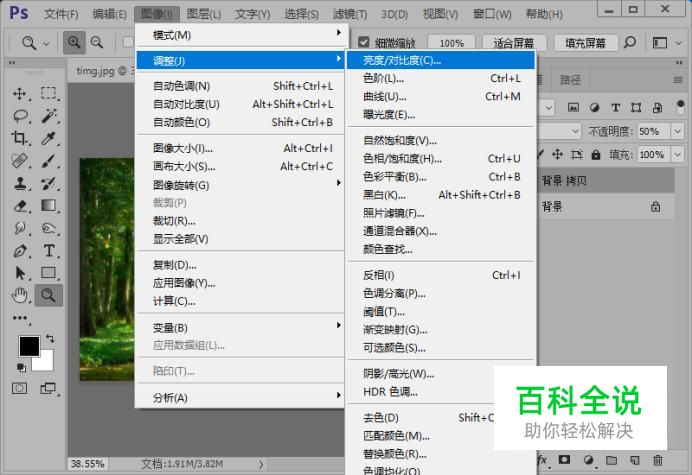Click the 填充屏幕 button
Screen dimensions: 692x475
[586, 43]
